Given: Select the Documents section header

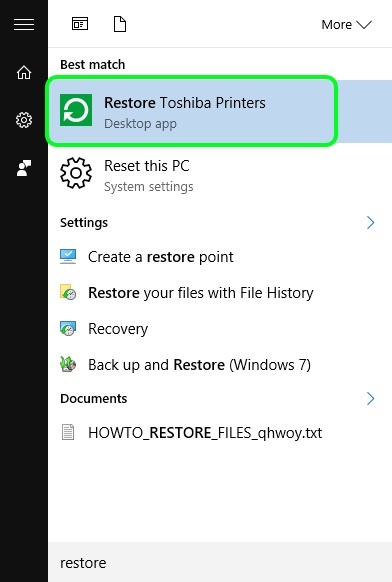Looking at the screenshot, I should tap(94, 399).
